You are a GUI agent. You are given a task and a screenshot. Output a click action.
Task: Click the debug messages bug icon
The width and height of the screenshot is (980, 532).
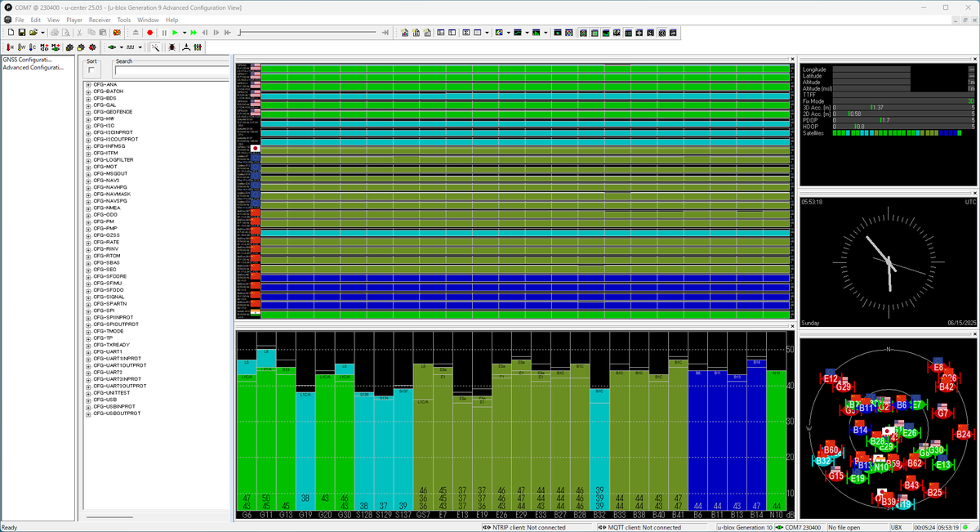171,47
